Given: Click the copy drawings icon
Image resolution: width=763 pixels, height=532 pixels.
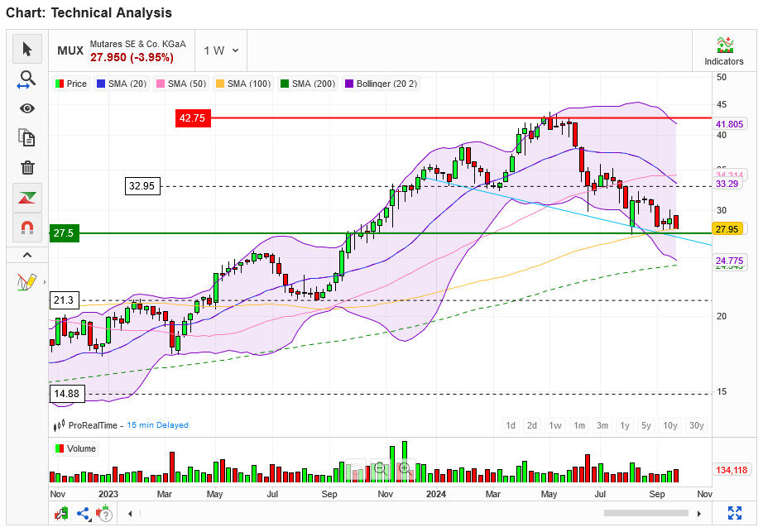Looking at the screenshot, I should click(x=26, y=137).
